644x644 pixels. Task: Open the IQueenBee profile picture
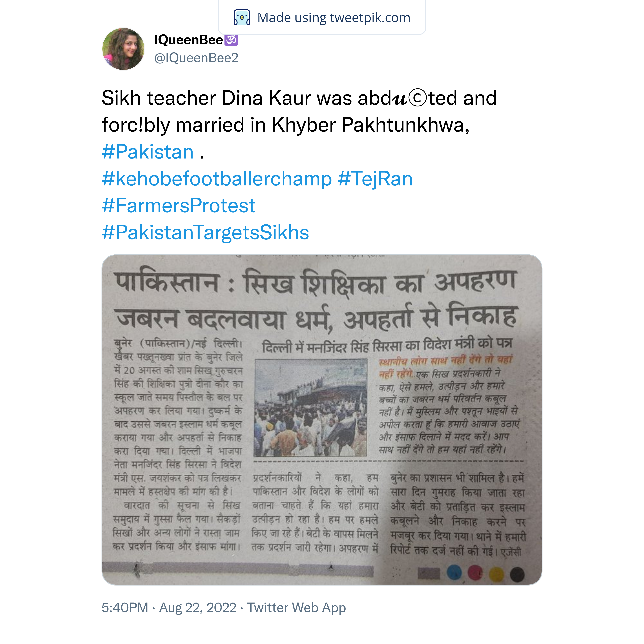[x=123, y=49]
